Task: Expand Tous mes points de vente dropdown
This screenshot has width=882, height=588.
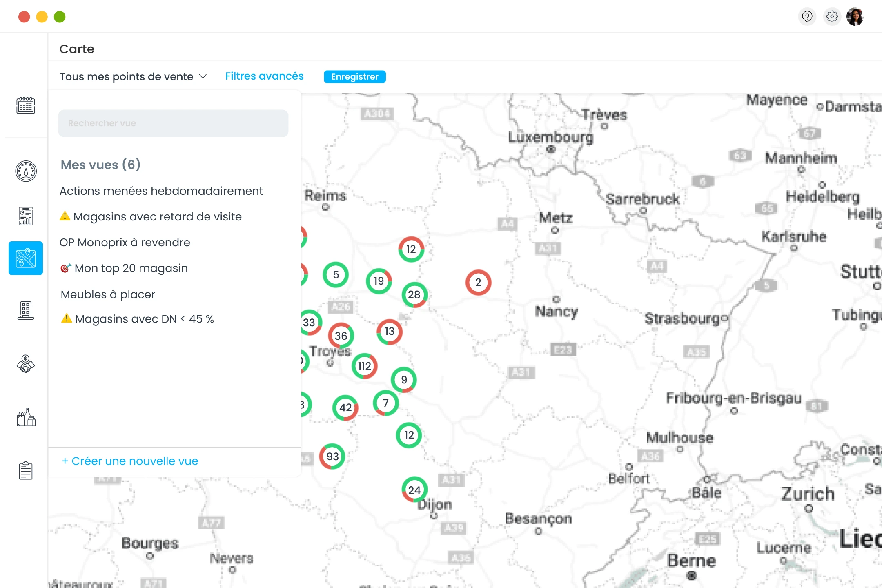Action: click(133, 77)
